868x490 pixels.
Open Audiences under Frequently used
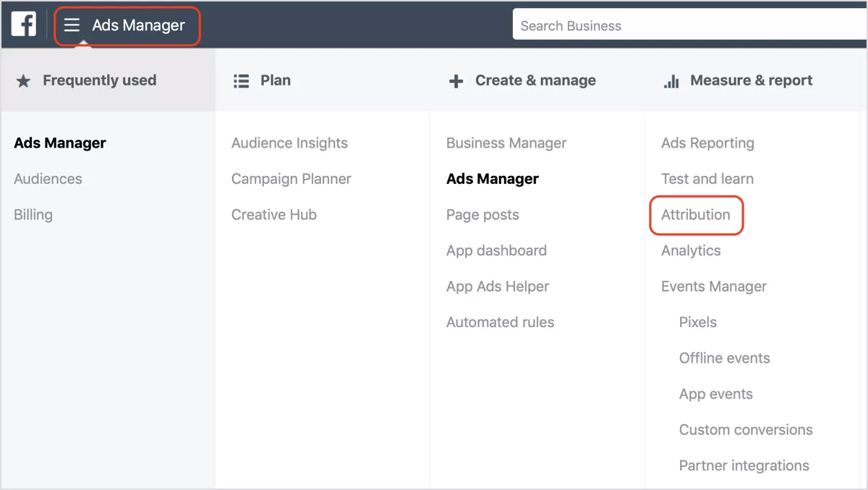point(48,179)
